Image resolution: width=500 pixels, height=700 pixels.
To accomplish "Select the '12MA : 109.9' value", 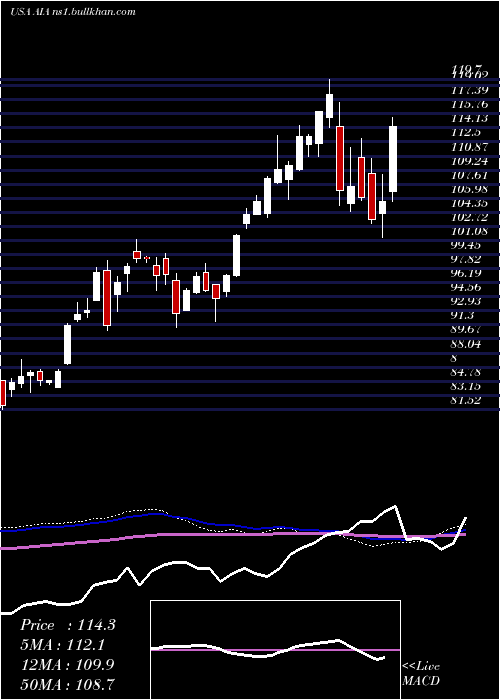I will [x=67, y=664].
